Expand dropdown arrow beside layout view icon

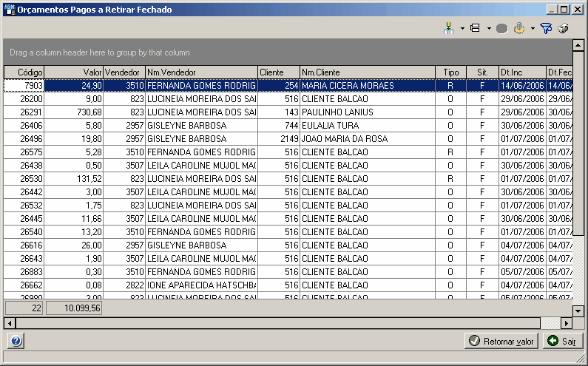pos(489,28)
